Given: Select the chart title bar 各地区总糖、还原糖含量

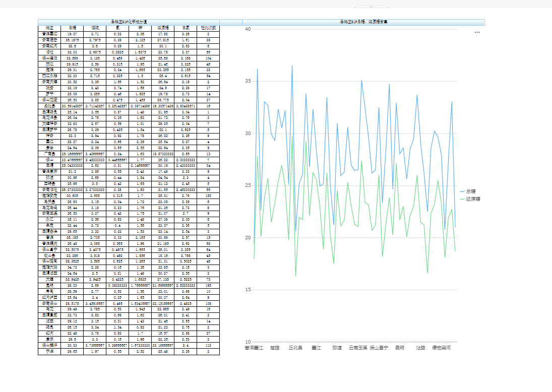Looking at the screenshot, I should [363, 22].
